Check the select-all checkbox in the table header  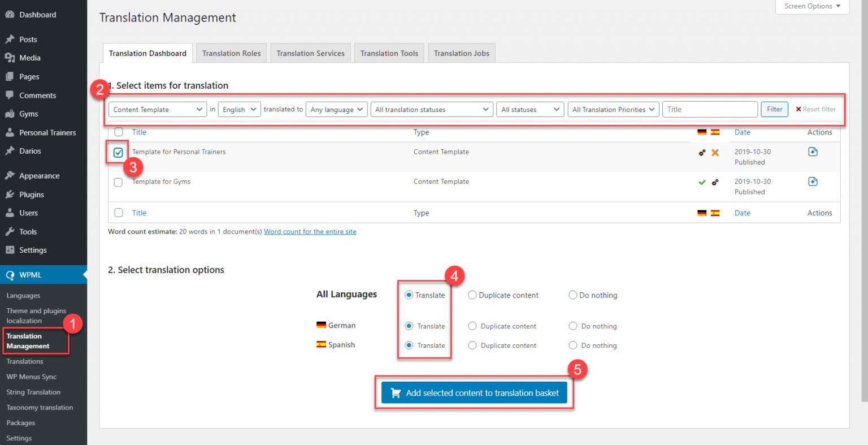pos(118,132)
